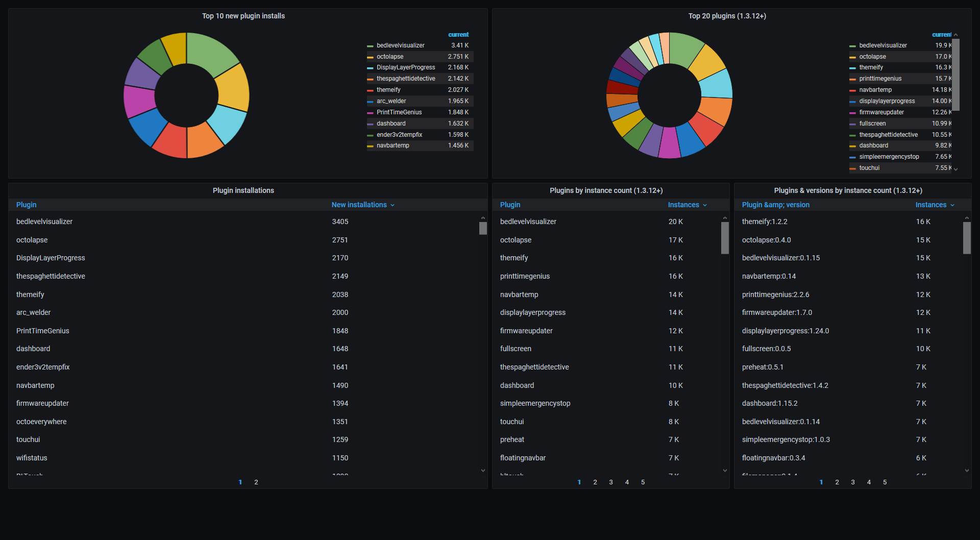980x540 pixels.
Task: Toggle touchui series in Top 20 legend
Action: click(869, 168)
